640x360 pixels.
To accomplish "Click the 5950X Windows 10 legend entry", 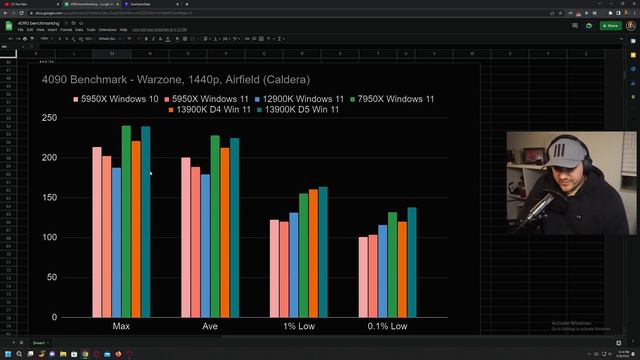I will point(116,99).
